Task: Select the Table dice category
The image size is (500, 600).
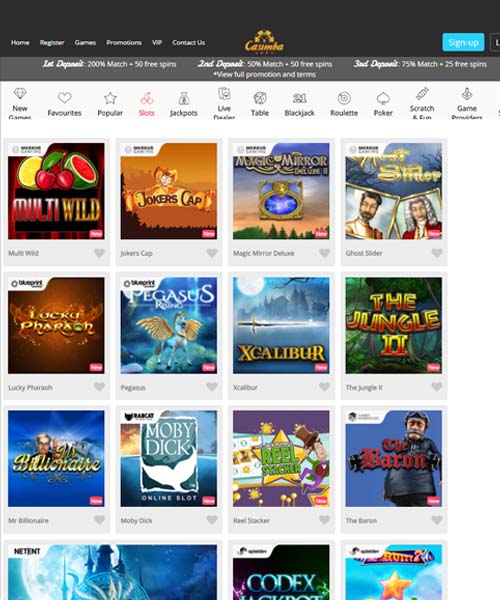Action: pos(260,104)
